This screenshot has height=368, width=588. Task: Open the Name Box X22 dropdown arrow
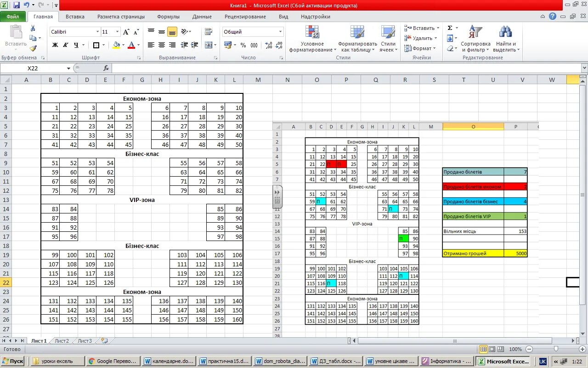point(69,68)
